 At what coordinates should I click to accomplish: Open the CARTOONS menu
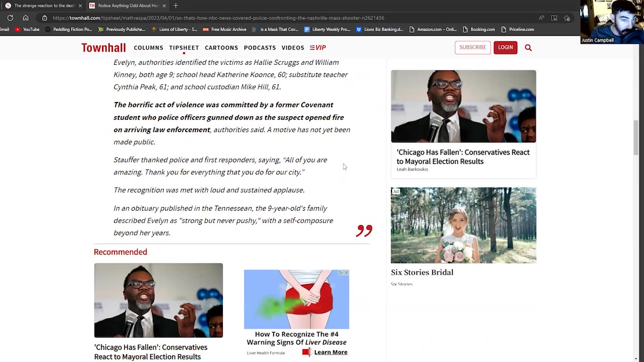pyautogui.click(x=221, y=48)
